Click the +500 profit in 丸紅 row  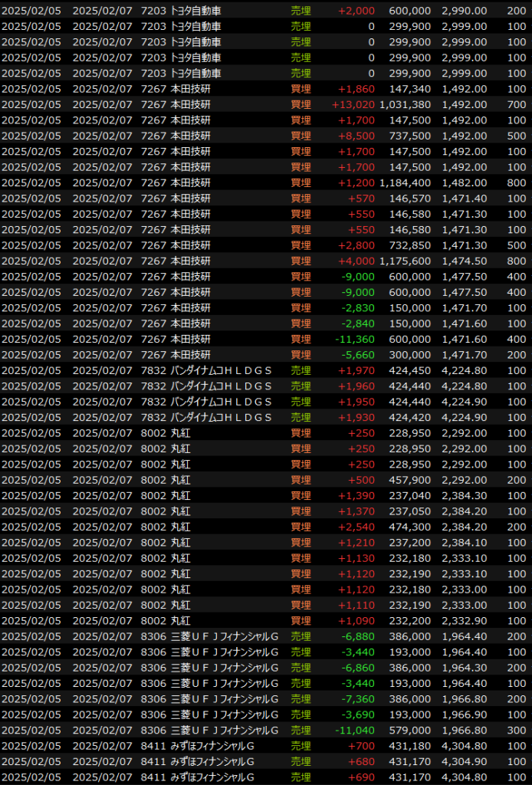click(362, 480)
